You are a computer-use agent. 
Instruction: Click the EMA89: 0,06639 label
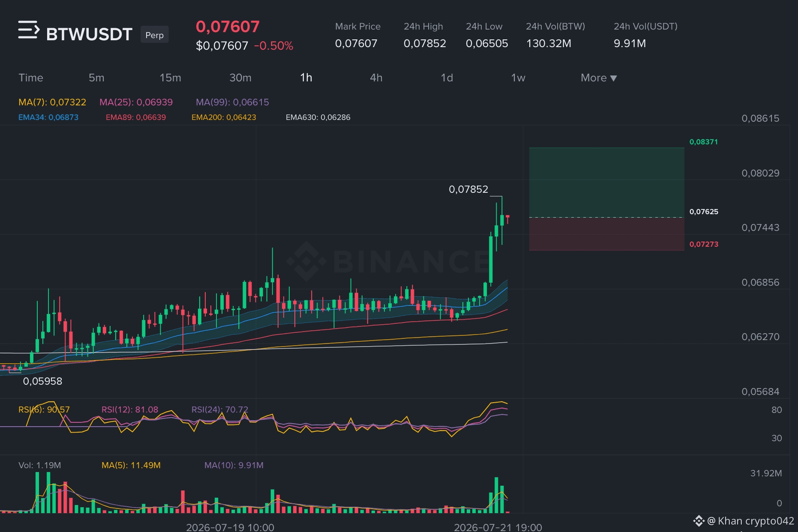(136, 117)
